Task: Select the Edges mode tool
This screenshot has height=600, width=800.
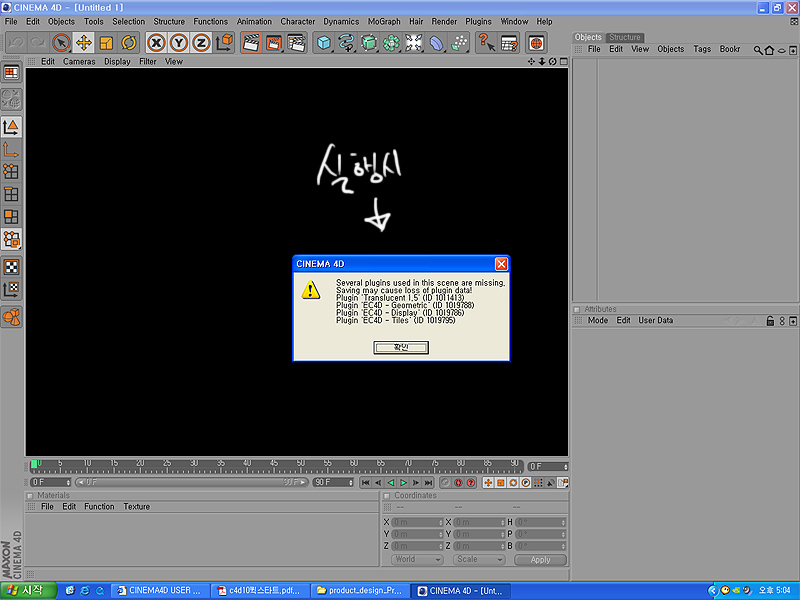Action: pyautogui.click(x=11, y=194)
